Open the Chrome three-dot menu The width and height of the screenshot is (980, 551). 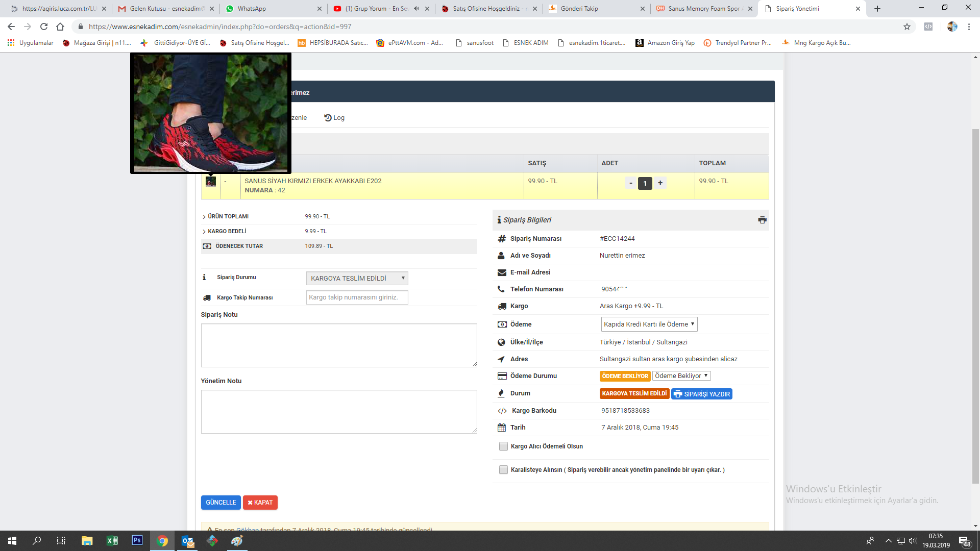pos(969,27)
